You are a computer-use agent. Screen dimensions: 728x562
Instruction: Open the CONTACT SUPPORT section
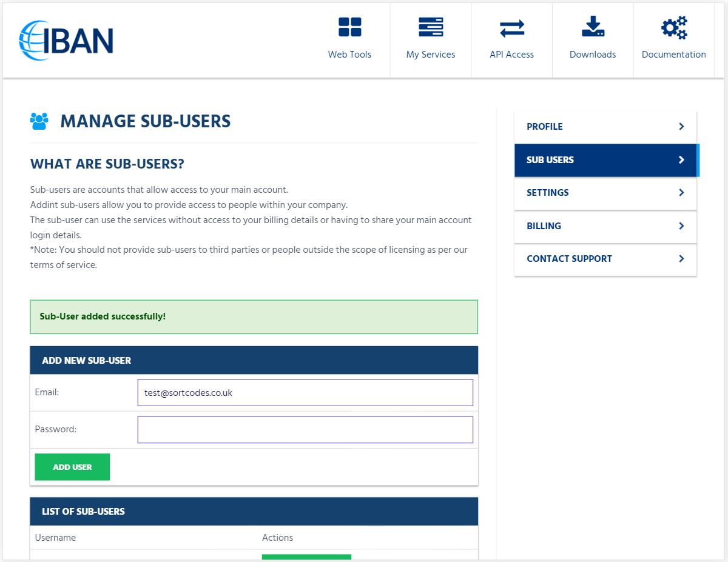605,259
